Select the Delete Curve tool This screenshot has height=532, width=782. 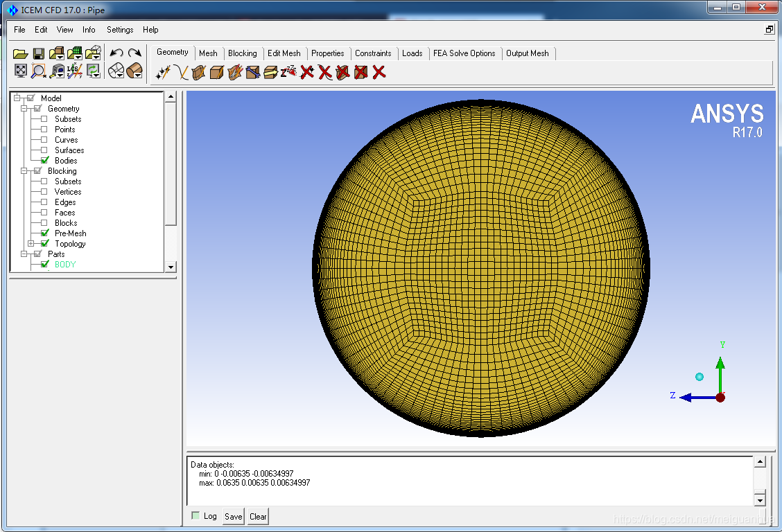click(325, 73)
